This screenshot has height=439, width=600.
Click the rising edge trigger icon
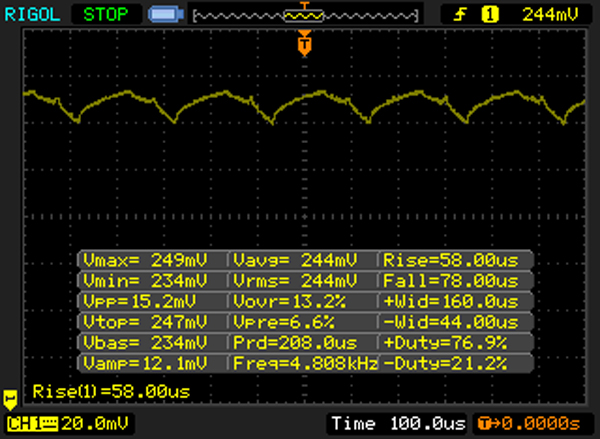tap(460, 15)
